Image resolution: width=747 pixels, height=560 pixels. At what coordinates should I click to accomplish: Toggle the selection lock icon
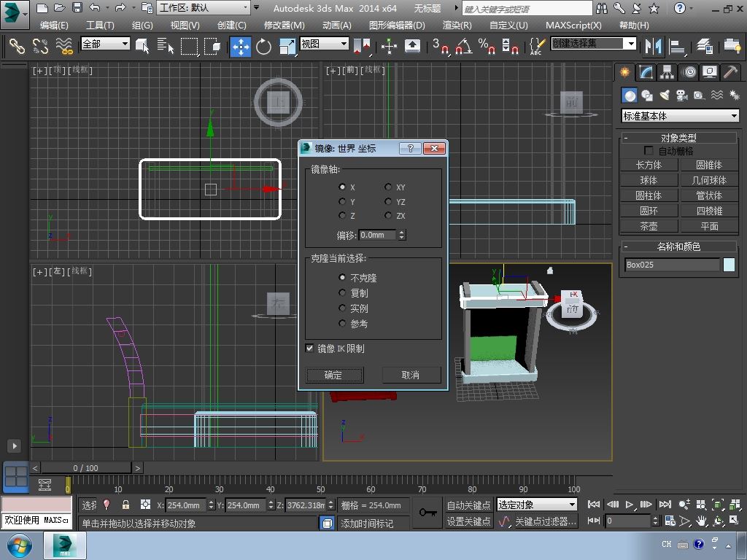125,505
